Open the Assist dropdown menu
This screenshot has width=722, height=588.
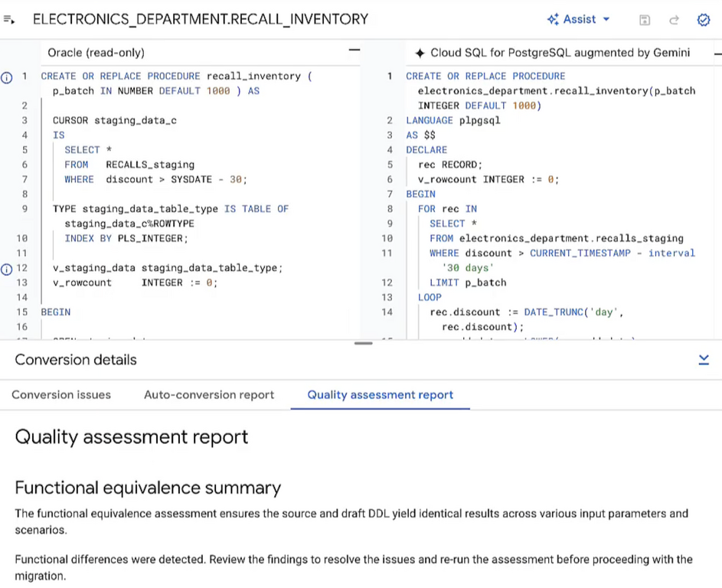(x=578, y=19)
